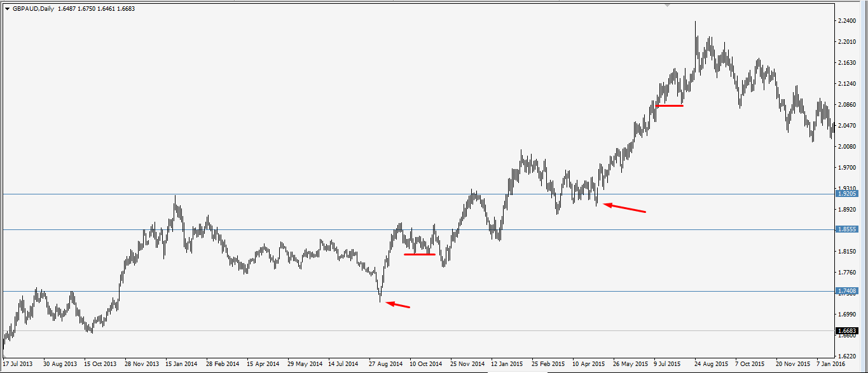This screenshot has height=373, width=868.
Task: Click the 1.6220 value on price axis
Action: tap(846, 356)
